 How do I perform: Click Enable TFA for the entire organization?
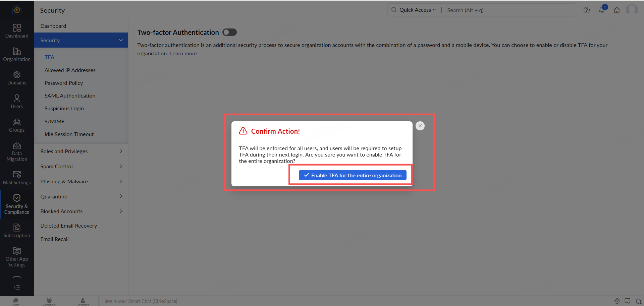pos(353,175)
